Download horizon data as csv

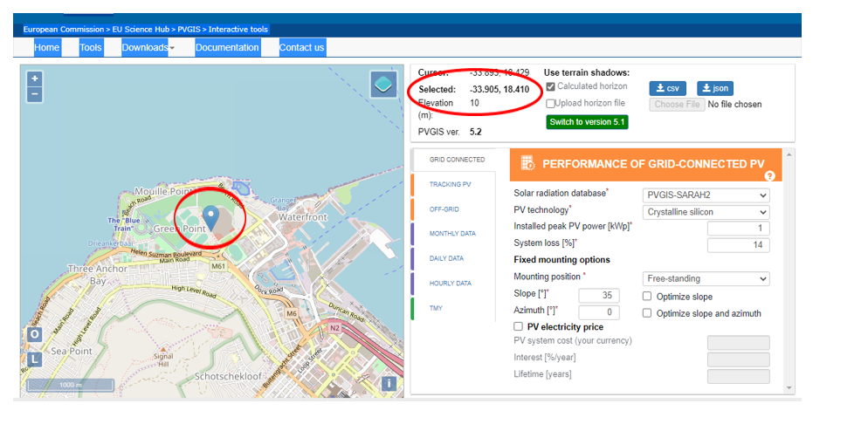(667, 88)
